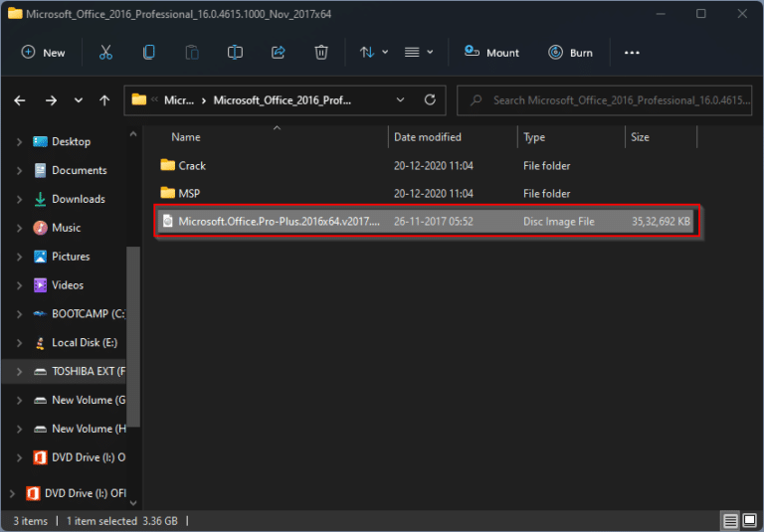The image size is (764, 532).
Task: Click the Local Disk (E:) drive icon
Action: point(40,343)
